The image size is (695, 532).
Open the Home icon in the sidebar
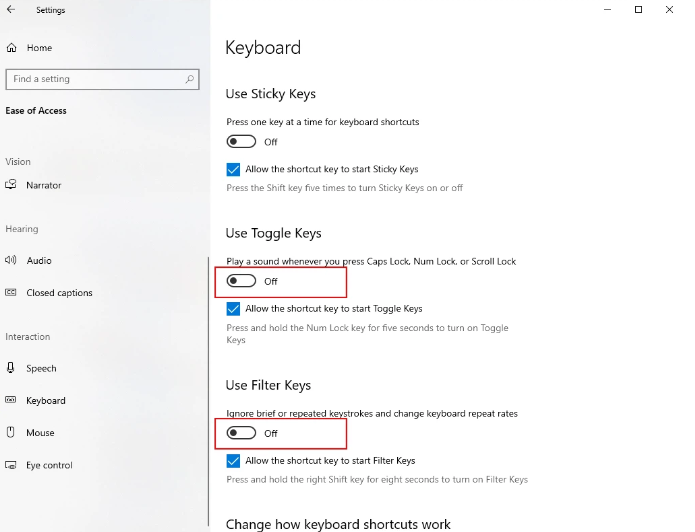pyautogui.click(x=12, y=47)
